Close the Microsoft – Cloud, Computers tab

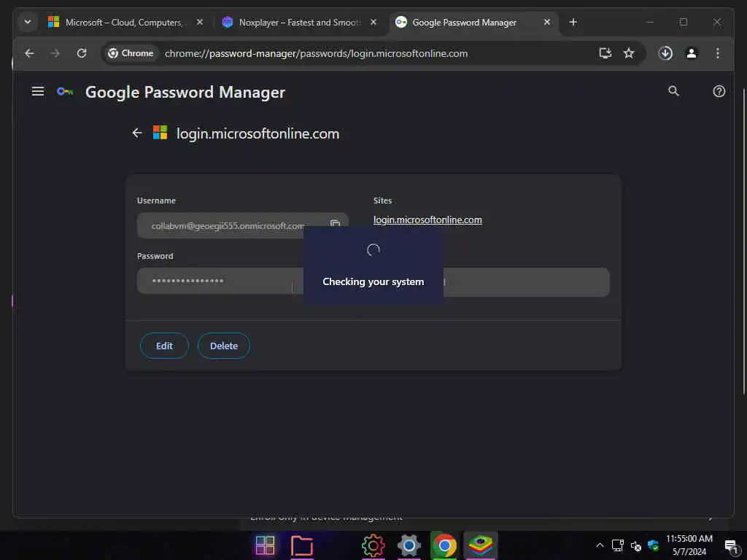[200, 23]
